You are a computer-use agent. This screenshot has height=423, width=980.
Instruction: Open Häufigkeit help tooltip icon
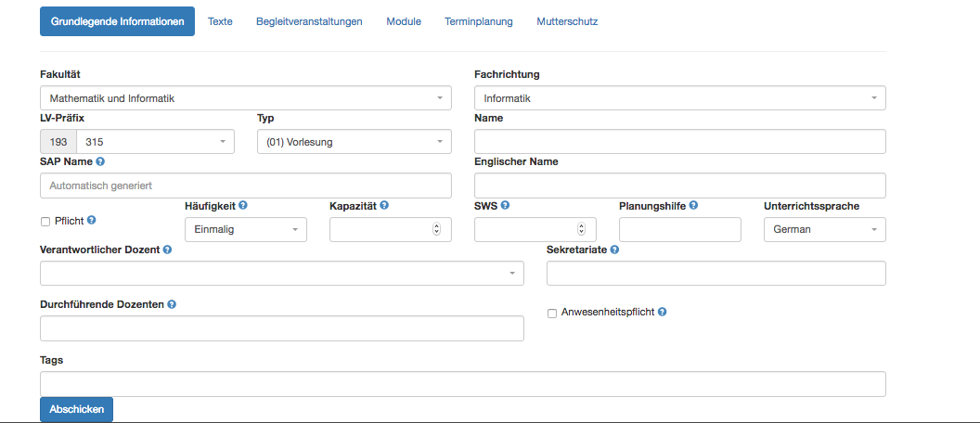(x=242, y=205)
